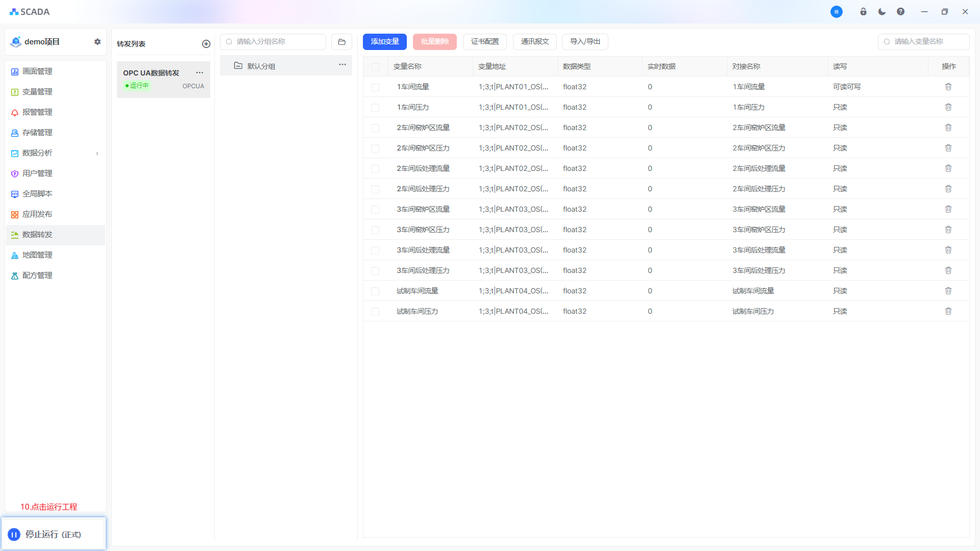This screenshot has width=980, height=551.
Task: Go to 变量管理 in sidebar
Action: 37,92
